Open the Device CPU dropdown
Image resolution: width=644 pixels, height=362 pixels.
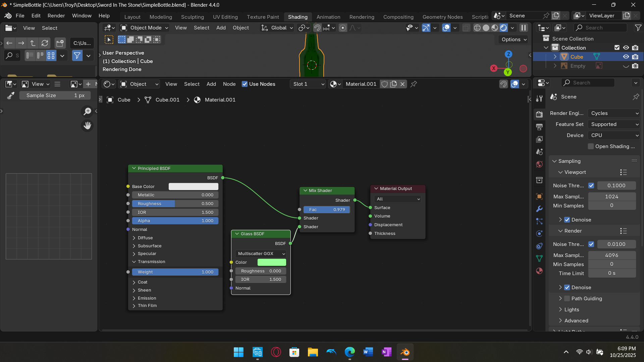tap(614, 135)
